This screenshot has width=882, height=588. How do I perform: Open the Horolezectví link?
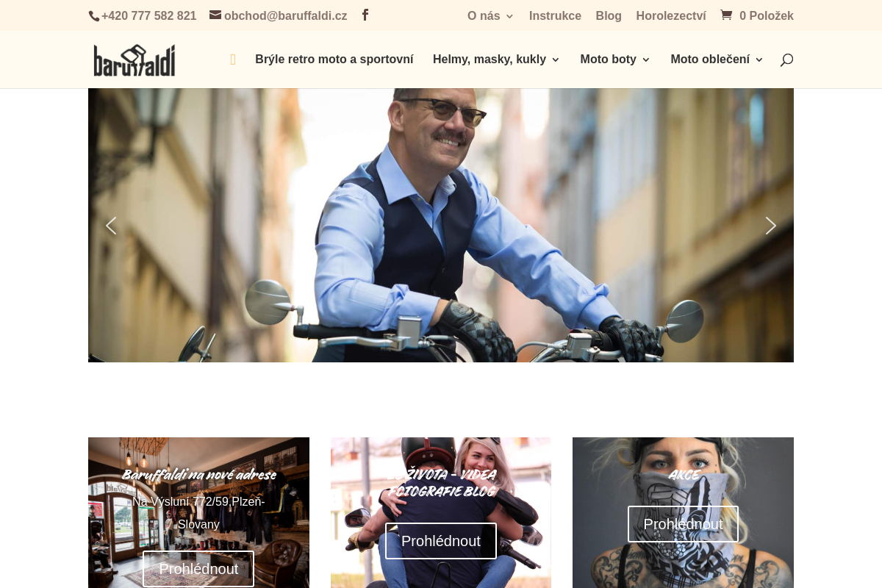tap(671, 15)
